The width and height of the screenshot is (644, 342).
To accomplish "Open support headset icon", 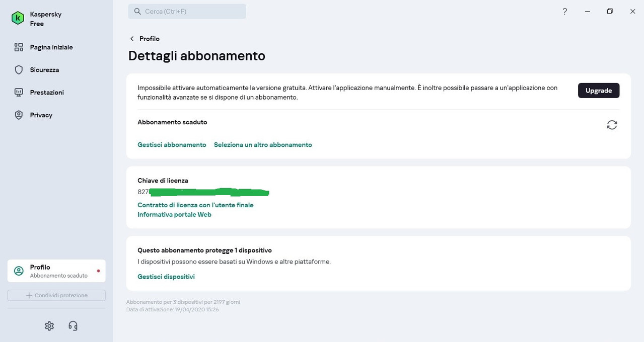I will click(x=73, y=326).
